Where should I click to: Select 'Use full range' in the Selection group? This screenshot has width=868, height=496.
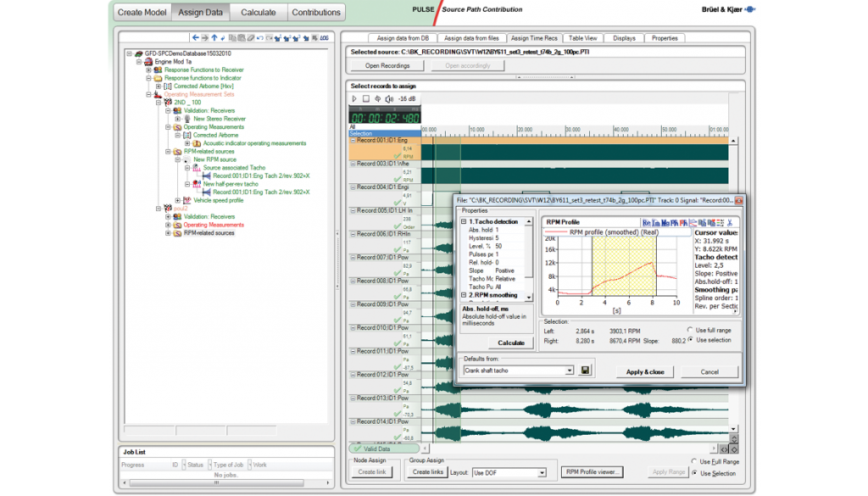pyautogui.click(x=689, y=330)
